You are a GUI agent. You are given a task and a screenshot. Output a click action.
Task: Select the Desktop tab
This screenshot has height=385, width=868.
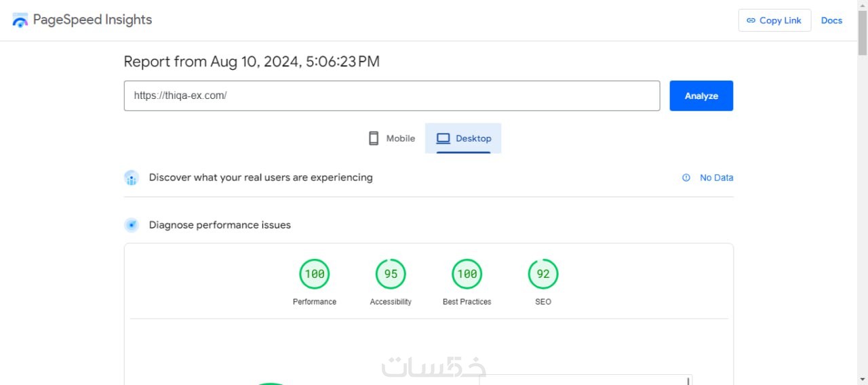(464, 138)
